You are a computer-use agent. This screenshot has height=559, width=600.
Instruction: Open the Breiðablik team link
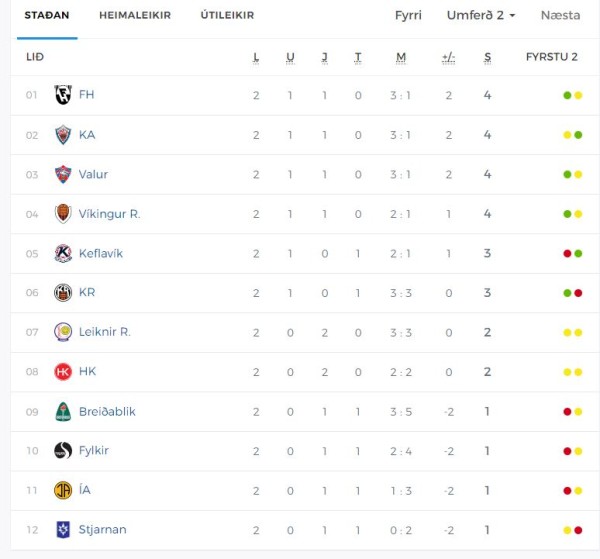click(x=107, y=412)
